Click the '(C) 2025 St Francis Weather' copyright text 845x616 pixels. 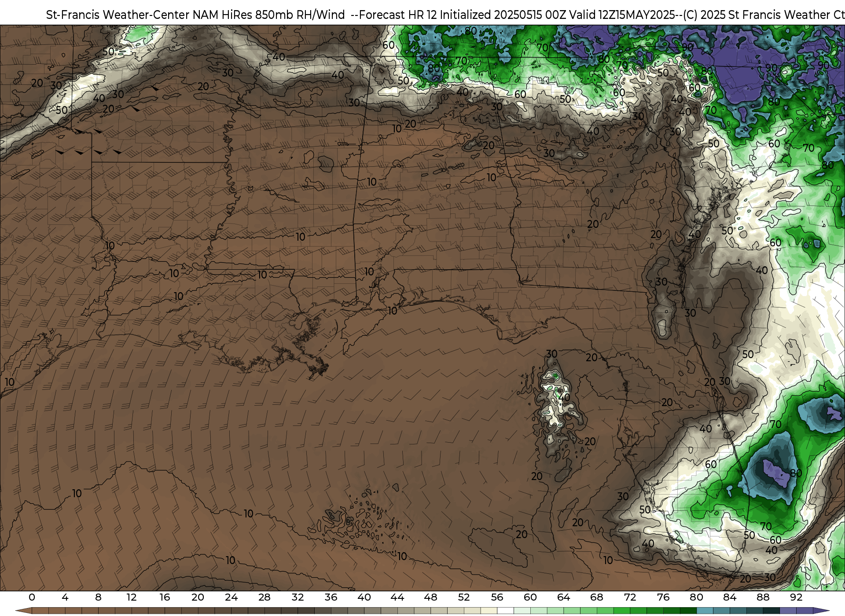pyautogui.click(x=756, y=15)
